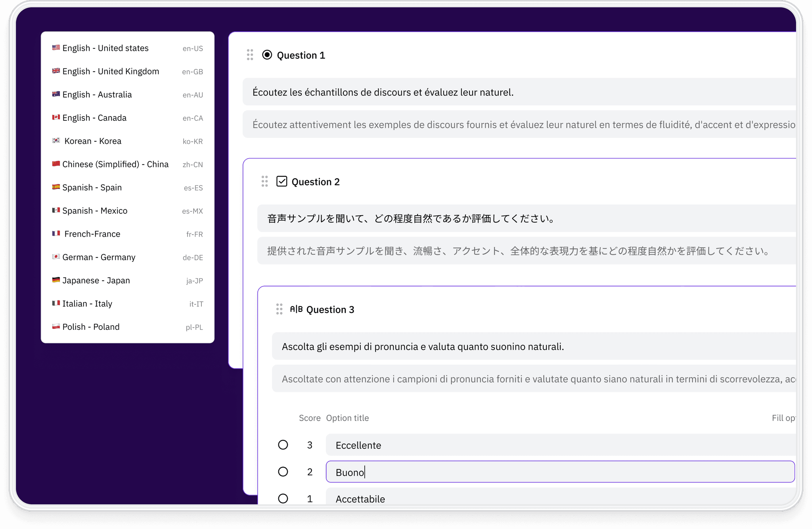Click the drag handle icon for Question 1
Viewport: 812px width, 529px height.
coord(250,55)
